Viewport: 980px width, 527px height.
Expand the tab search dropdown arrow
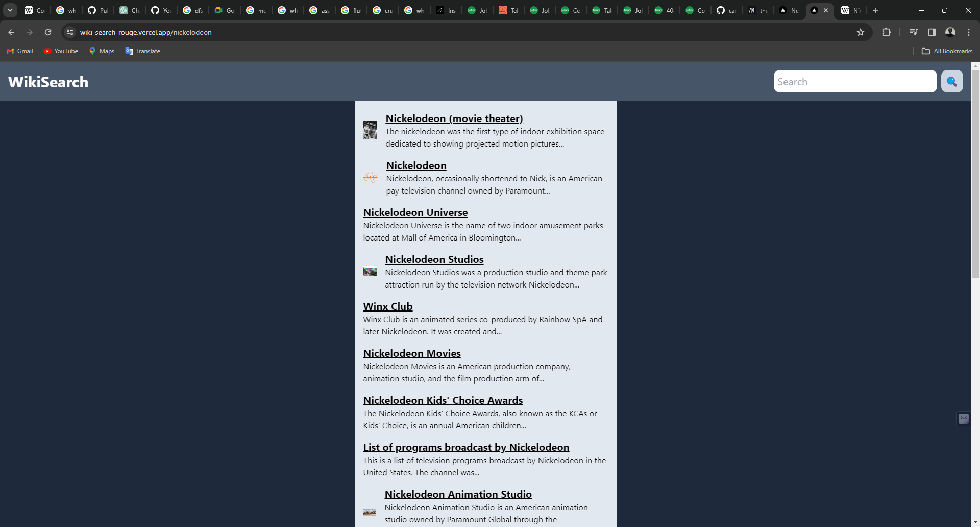pyautogui.click(x=10, y=10)
